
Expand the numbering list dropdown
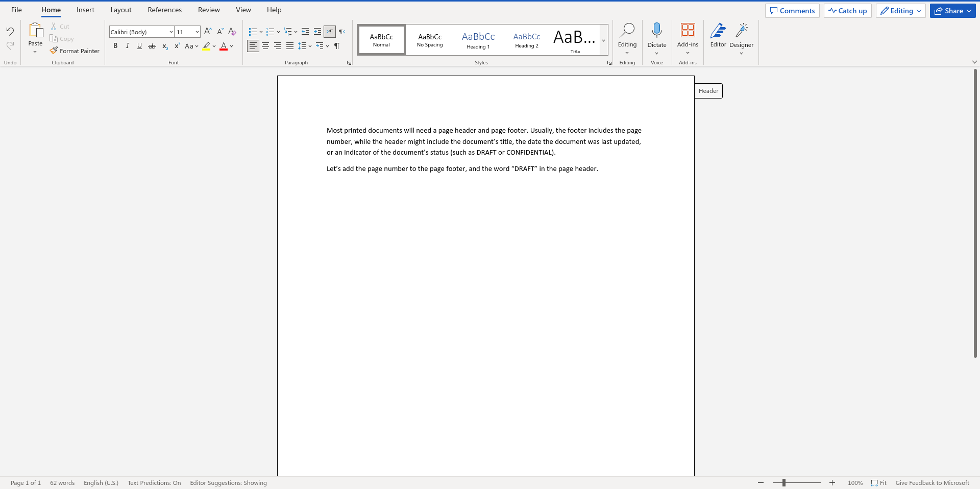278,32
